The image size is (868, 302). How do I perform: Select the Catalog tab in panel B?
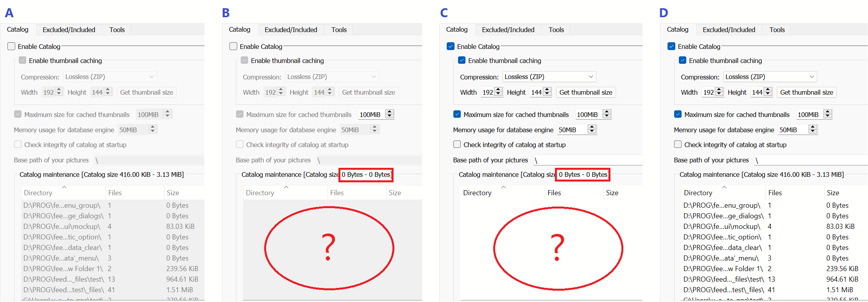click(x=239, y=30)
